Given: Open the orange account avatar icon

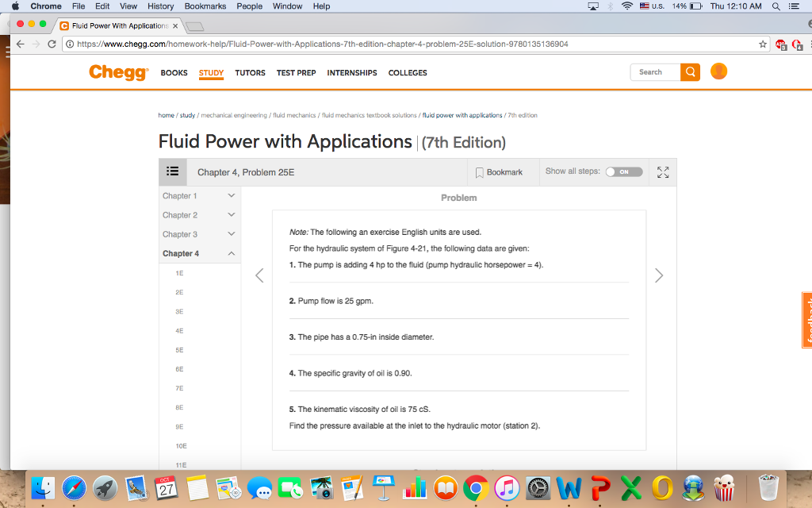Looking at the screenshot, I should pos(718,71).
